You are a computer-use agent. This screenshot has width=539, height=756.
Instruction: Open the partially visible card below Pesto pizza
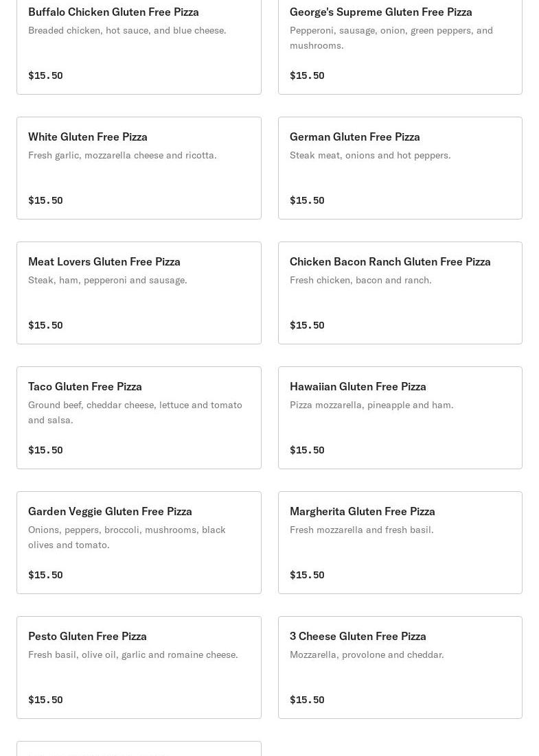tap(139, 748)
